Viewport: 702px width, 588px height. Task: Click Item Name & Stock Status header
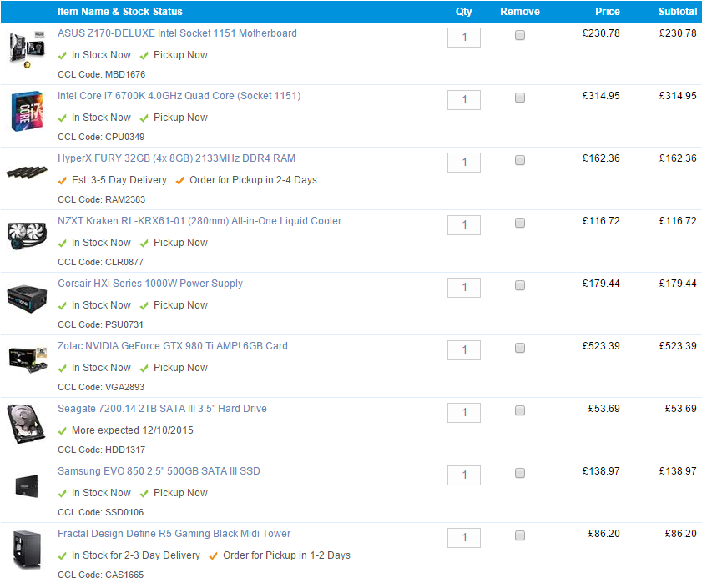click(x=120, y=12)
